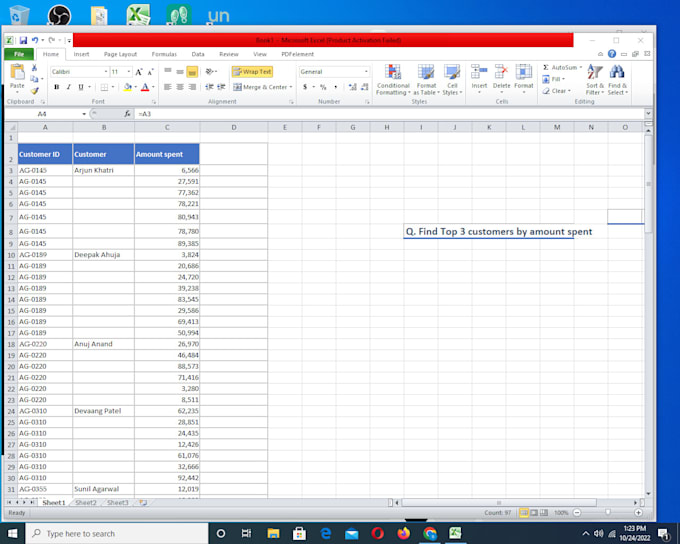Toggle Wrap Text button
Viewport: 680px width, 544px height.
(252, 72)
